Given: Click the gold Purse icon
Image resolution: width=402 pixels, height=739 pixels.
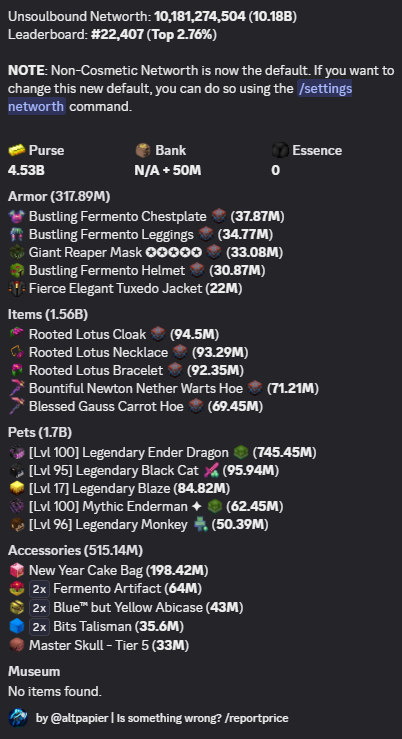Looking at the screenshot, I should (x=16, y=150).
